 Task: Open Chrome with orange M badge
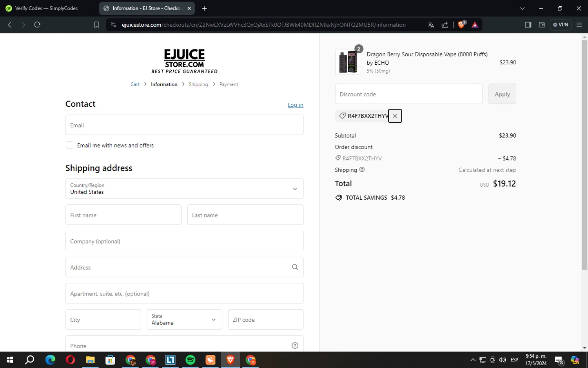click(x=251, y=360)
